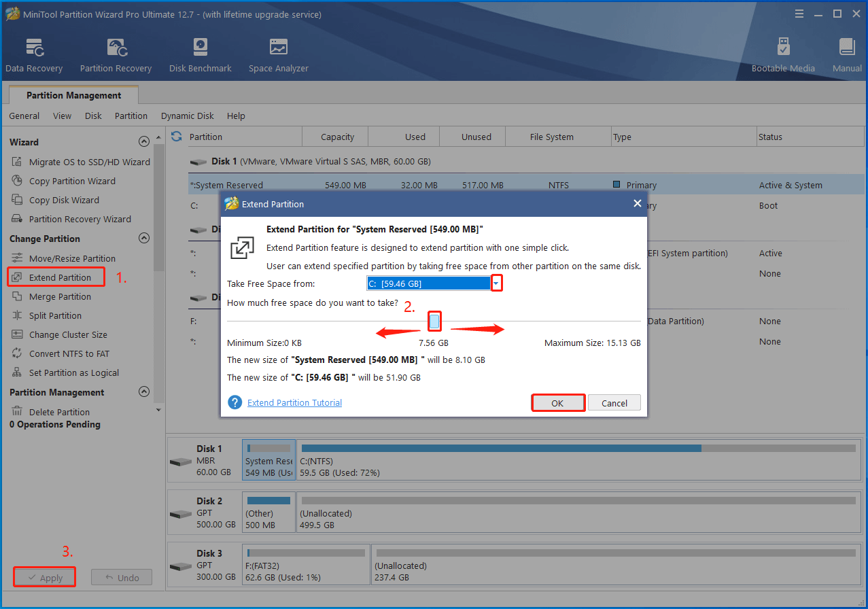
Task: Open Take Free Space from dropdown
Action: (497, 283)
